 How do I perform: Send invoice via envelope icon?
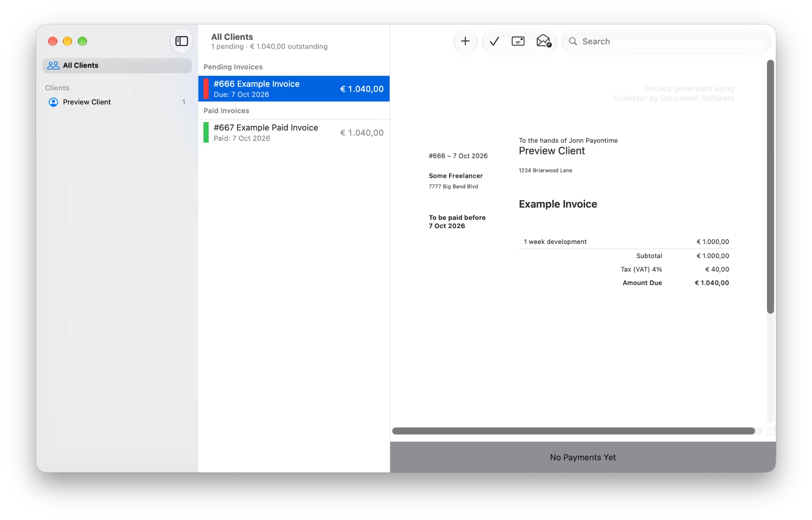544,41
